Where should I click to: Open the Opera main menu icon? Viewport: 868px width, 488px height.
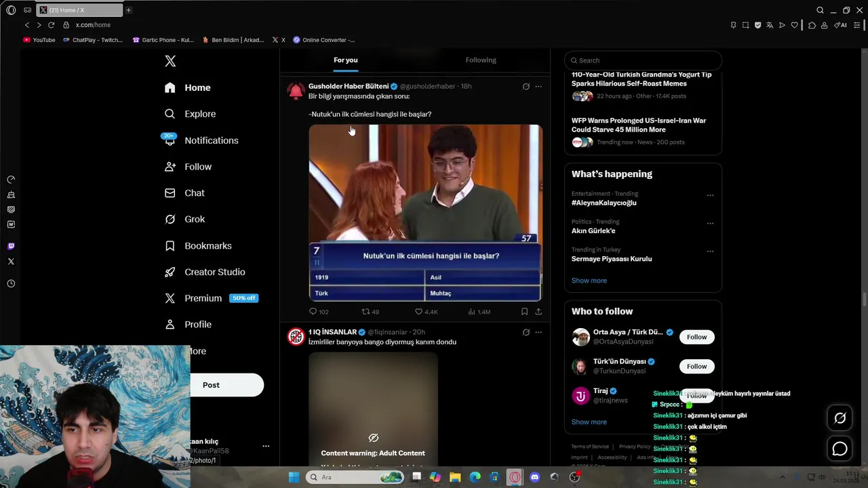point(11,10)
